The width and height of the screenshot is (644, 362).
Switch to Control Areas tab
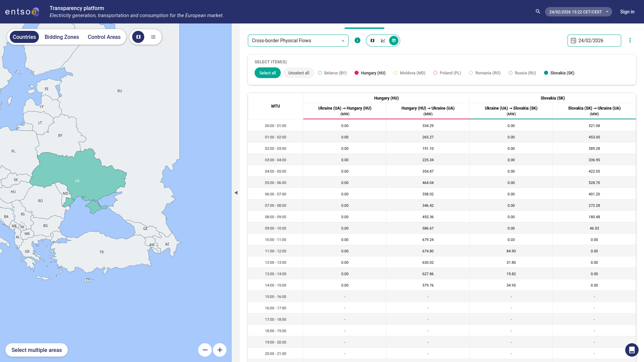tap(104, 37)
